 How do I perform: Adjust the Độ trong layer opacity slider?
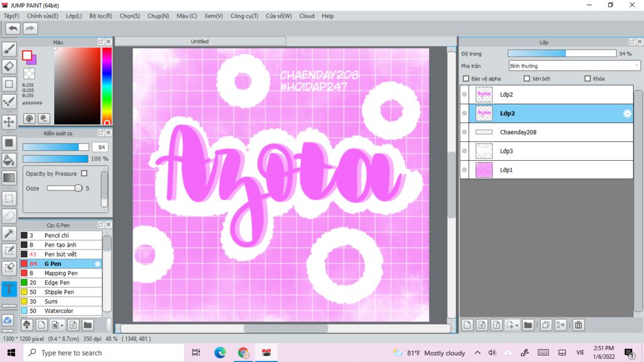point(562,53)
